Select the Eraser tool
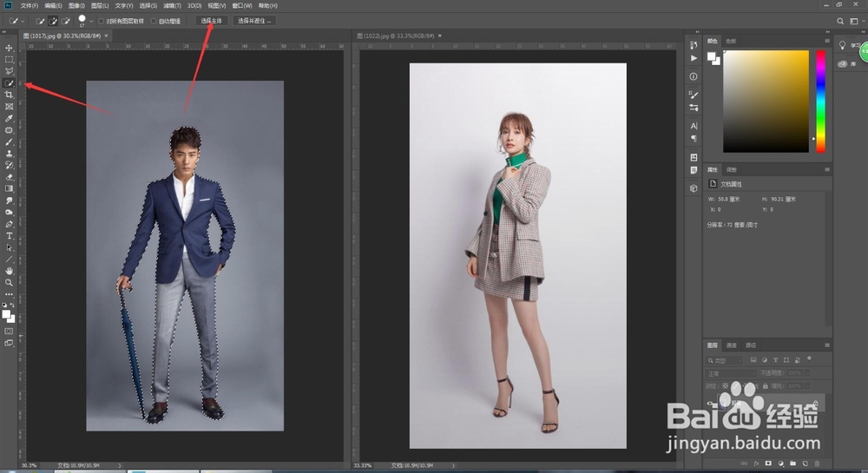 coord(9,177)
